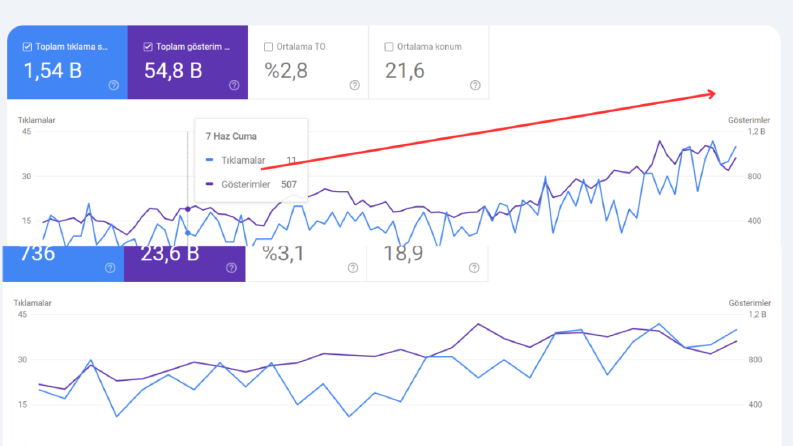Enable the Ortalama konum checkbox
793x446 pixels.
coord(389,47)
